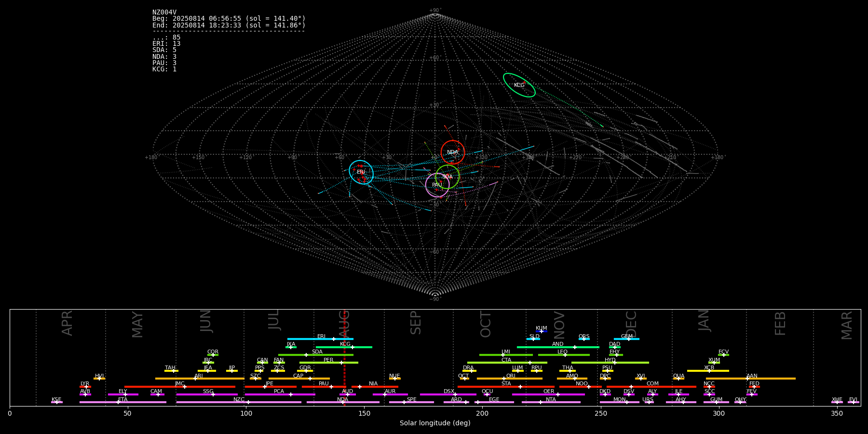Click the QUA shower label in the timeline

[x=678, y=376]
